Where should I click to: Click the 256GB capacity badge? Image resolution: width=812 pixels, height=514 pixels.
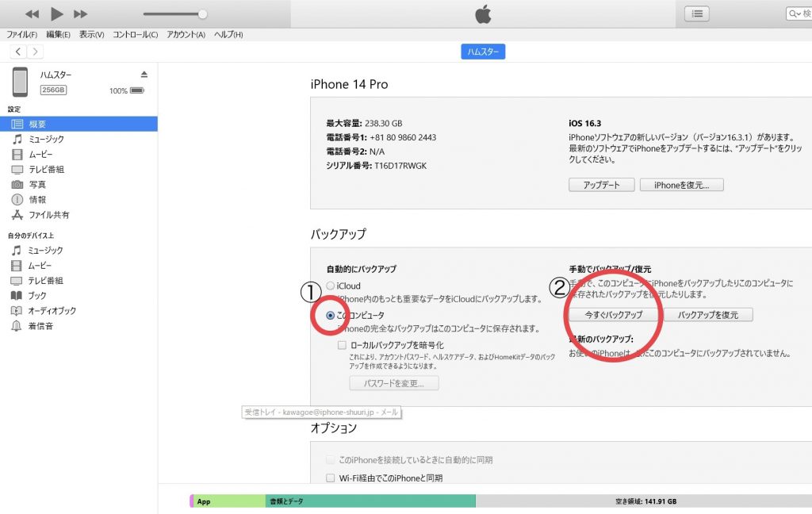(53, 90)
